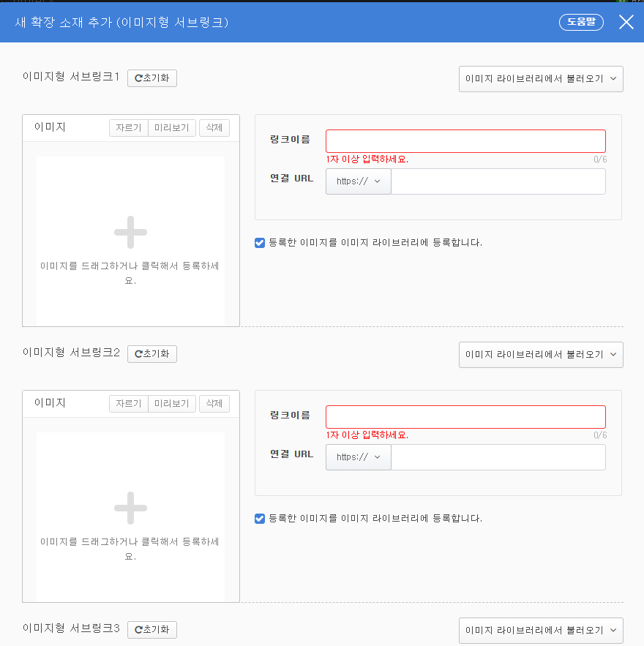
Task: Open 도움말 help button in header
Action: 581,22
